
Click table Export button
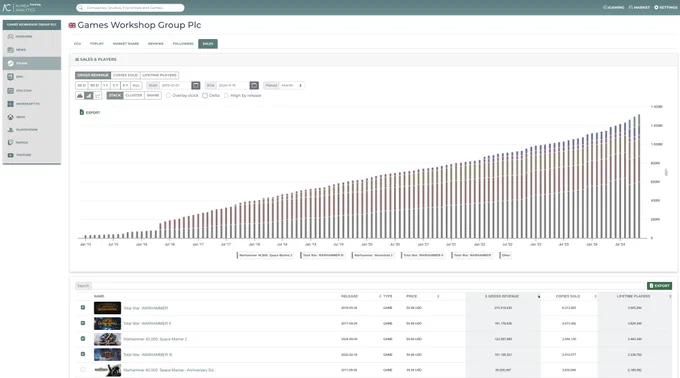pos(659,286)
